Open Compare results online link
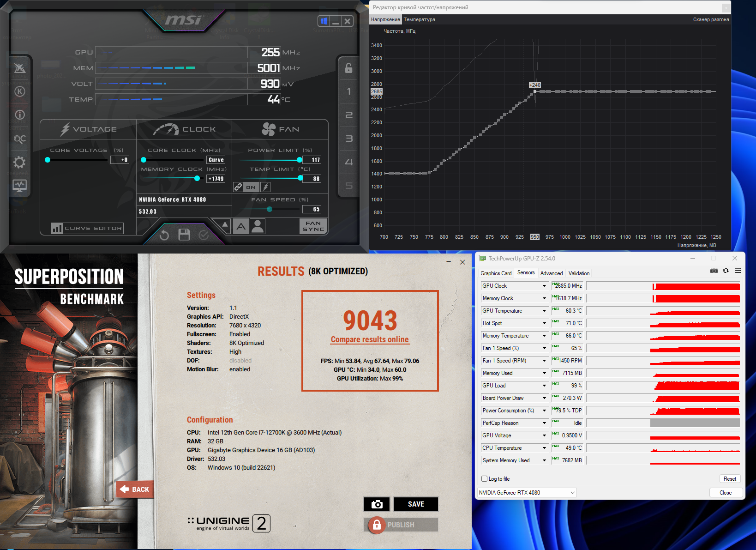The image size is (756, 550). click(370, 339)
